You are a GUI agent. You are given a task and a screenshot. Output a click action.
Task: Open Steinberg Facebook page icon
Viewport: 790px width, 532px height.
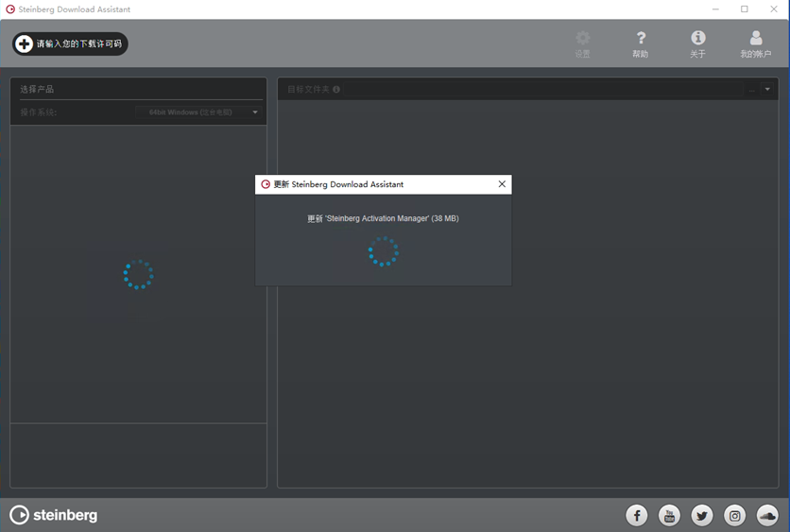[637, 515]
